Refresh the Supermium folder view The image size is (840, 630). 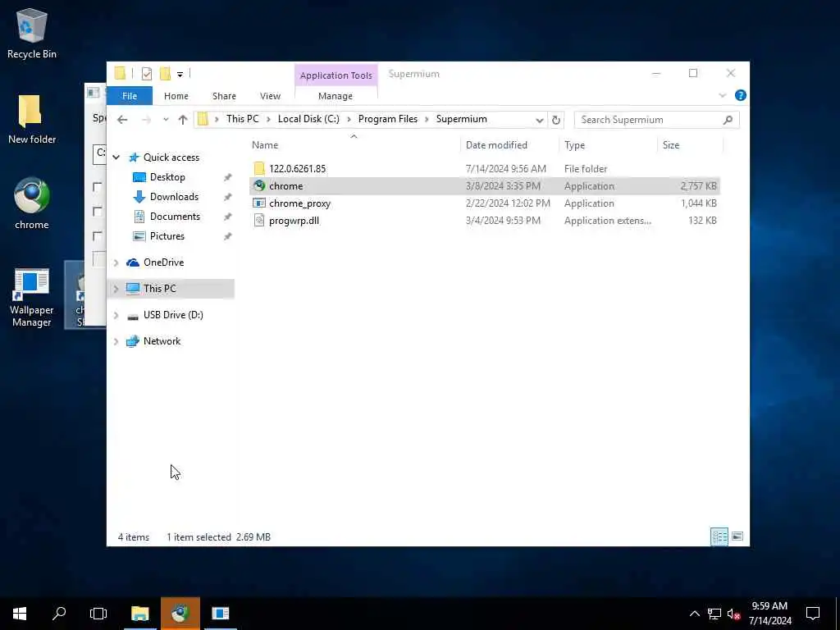556,120
